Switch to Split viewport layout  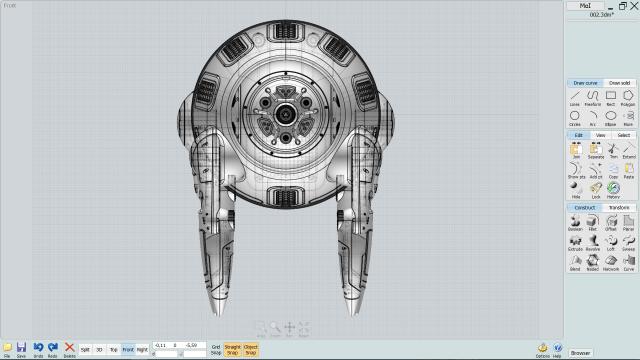pyautogui.click(x=85, y=350)
